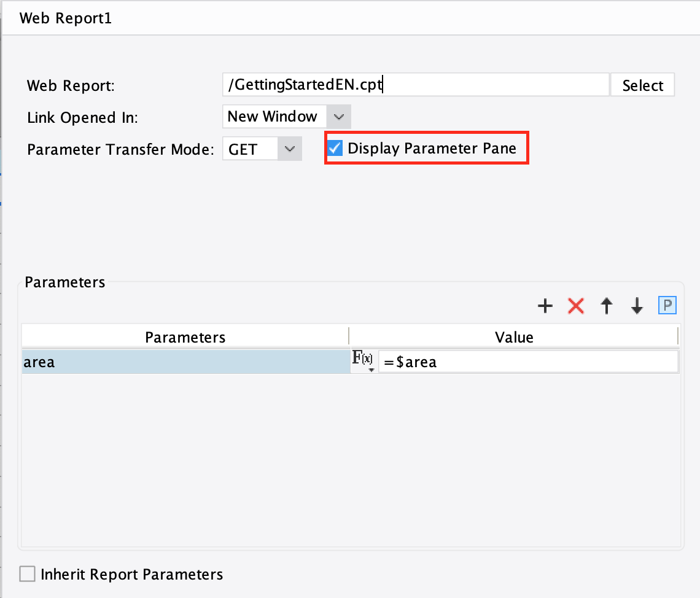The height and width of the screenshot is (598, 700).
Task: Move parameter down with down arrow
Action: tap(637, 306)
